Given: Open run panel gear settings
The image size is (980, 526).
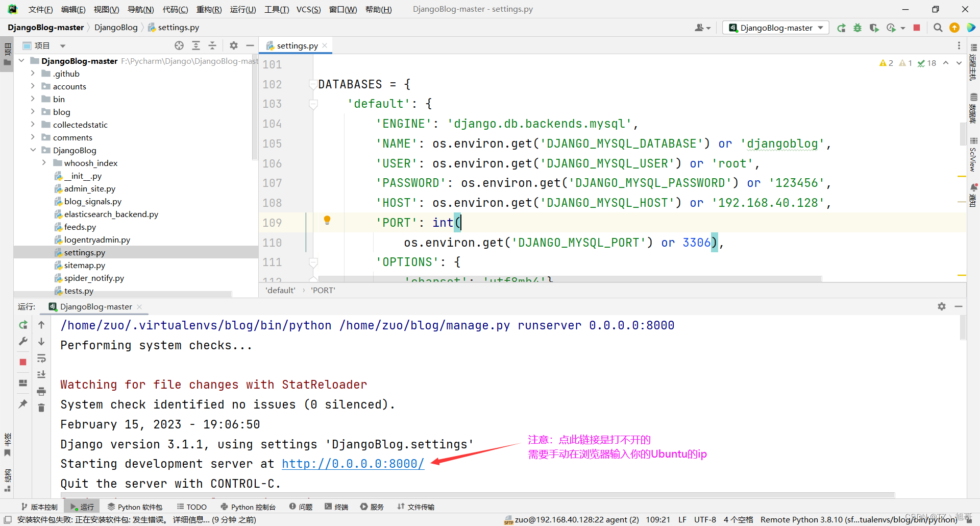Looking at the screenshot, I should 942,306.
